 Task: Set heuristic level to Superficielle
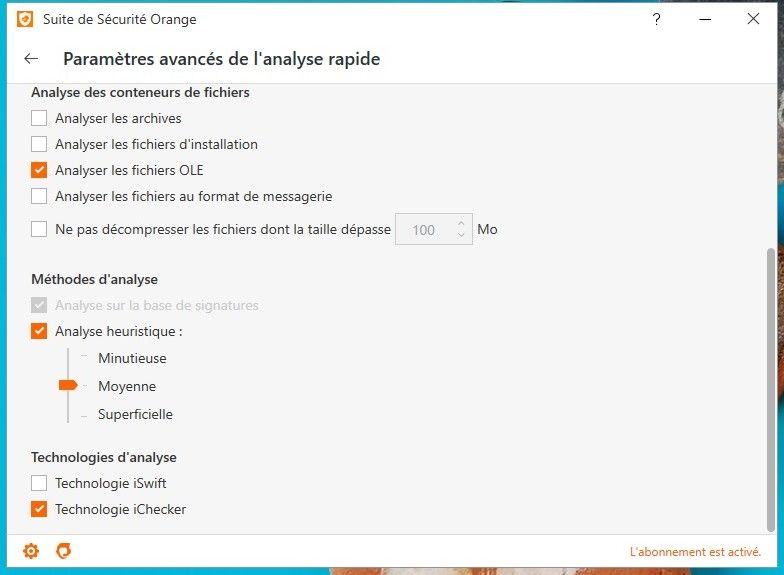135,414
